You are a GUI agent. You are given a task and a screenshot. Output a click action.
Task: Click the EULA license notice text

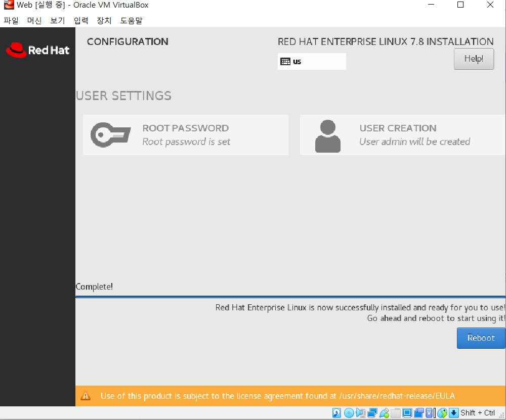tap(277, 396)
